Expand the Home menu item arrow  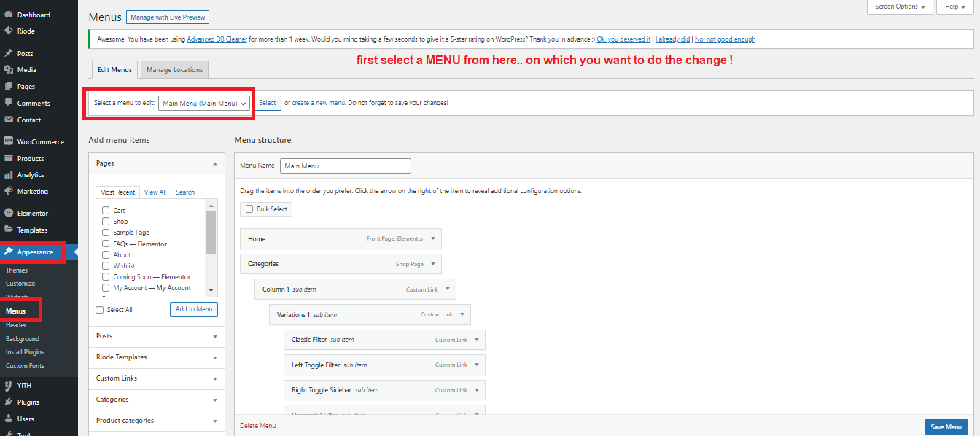[432, 238]
